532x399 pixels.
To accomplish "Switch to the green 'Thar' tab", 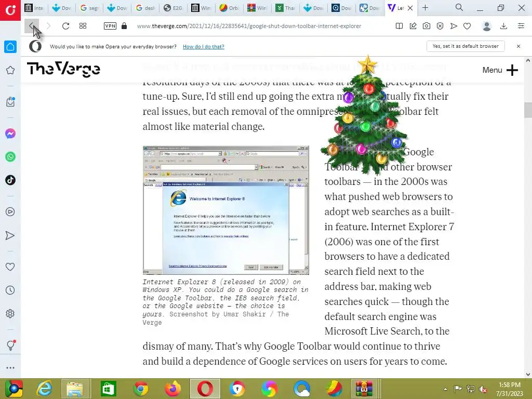I will click(x=285, y=8).
